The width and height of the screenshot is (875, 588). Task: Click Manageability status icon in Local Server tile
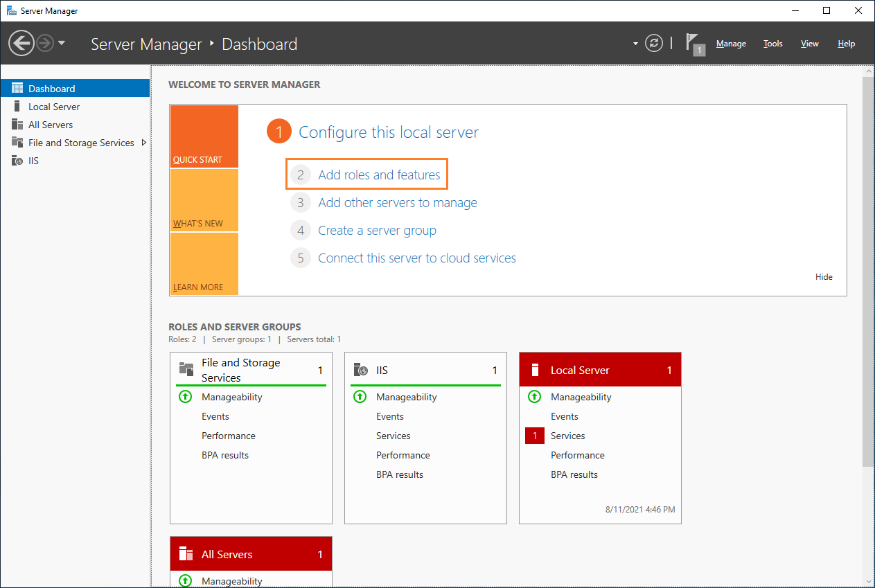click(x=534, y=397)
